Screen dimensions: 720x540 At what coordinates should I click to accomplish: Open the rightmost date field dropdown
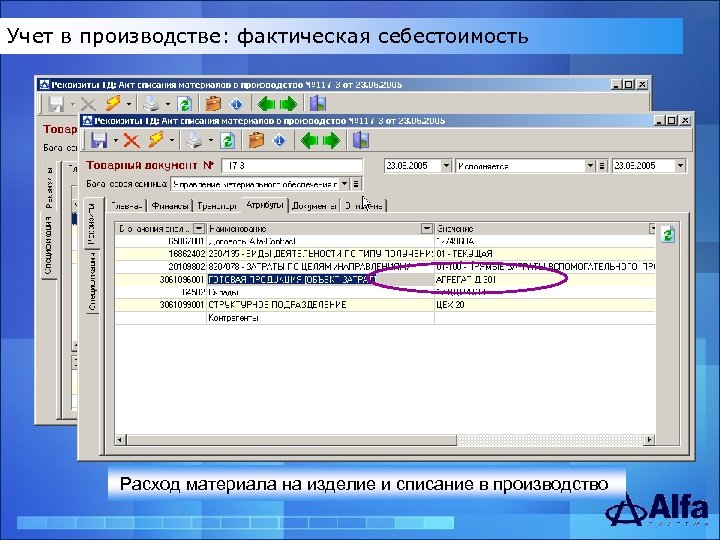[681, 166]
